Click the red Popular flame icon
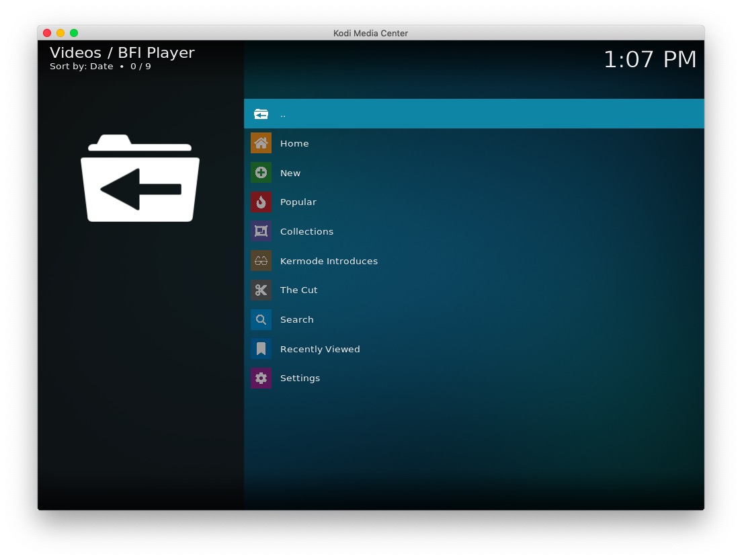This screenshot has width=742, height=560. (x=261, y=202)
